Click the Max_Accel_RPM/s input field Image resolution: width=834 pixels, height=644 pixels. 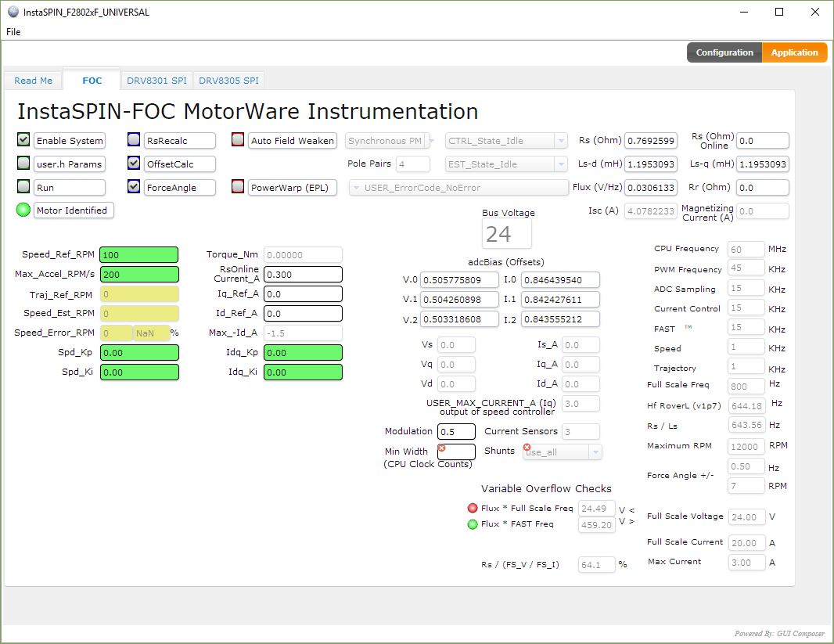pyautogui.click(x=139, y=275)
